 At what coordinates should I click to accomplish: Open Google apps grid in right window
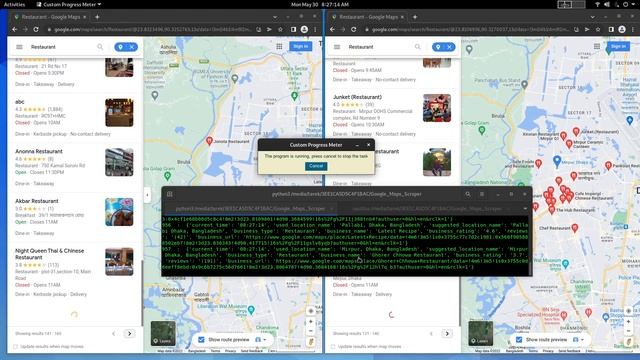[x=597, y=47]
